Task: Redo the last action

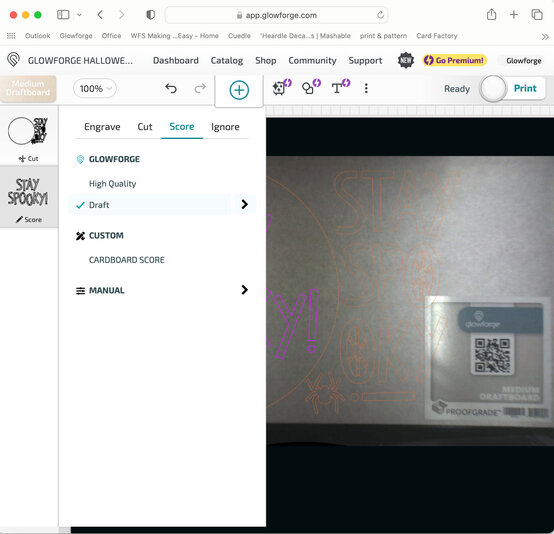Action: [200, 88]
